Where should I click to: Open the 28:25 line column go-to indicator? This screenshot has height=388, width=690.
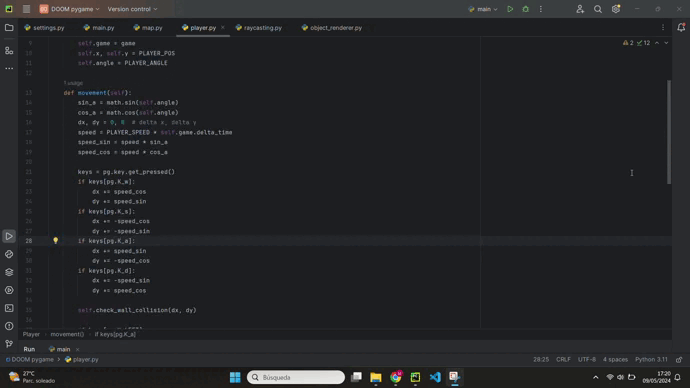tap(541, 359)
